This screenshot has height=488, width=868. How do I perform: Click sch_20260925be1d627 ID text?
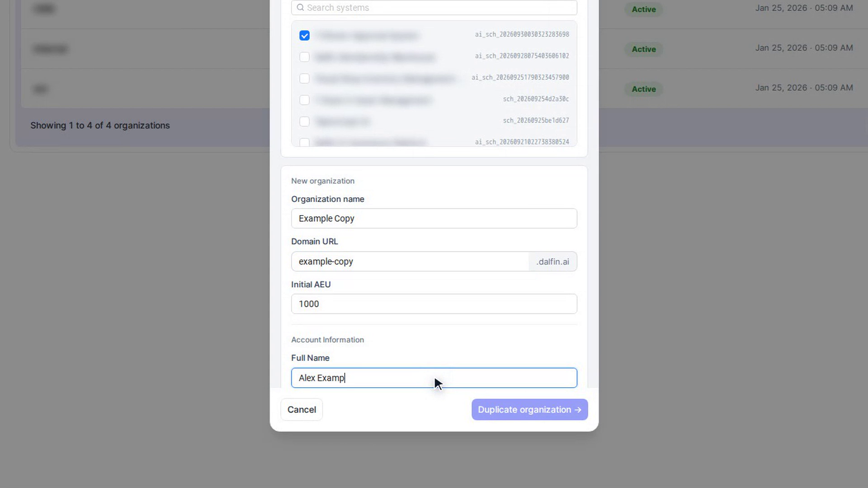(x=536, y=120)
